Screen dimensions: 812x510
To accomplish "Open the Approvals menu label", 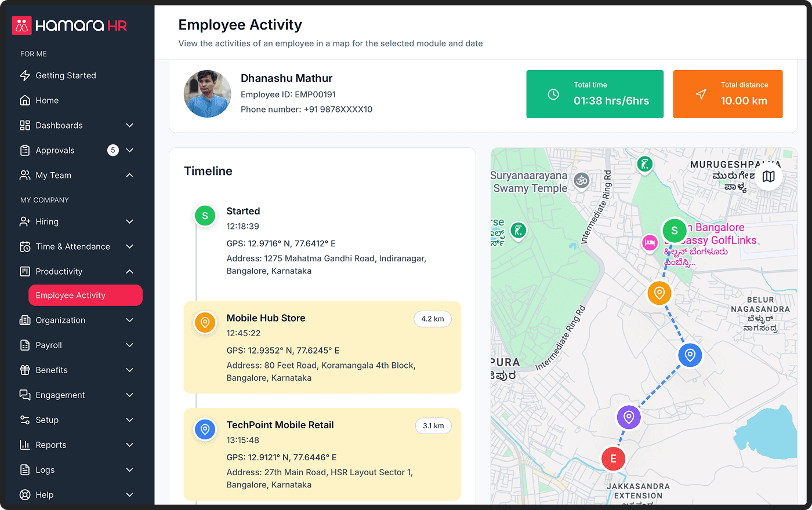I will coord(55,150).
